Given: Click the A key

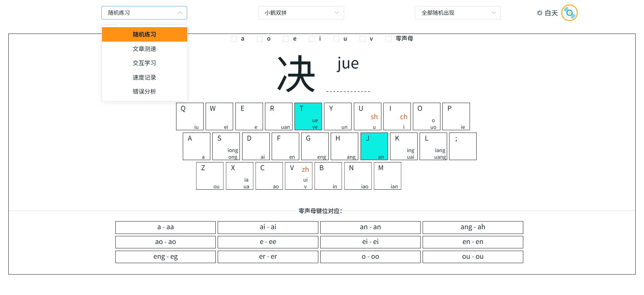Looking at the screenshot, I should (x=197, y=146).
